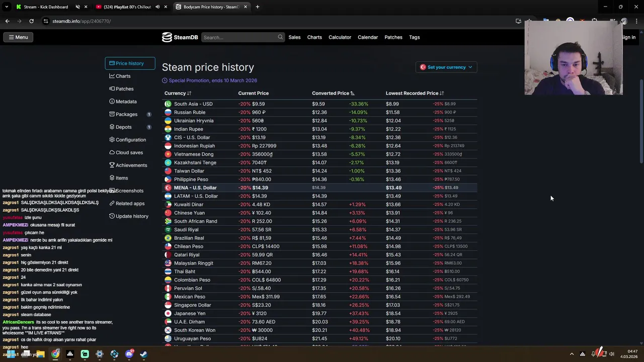The width and height of the screenshot is (644, 362).
Task: Open the Patches nav link in header
Action: pos(393,37)
